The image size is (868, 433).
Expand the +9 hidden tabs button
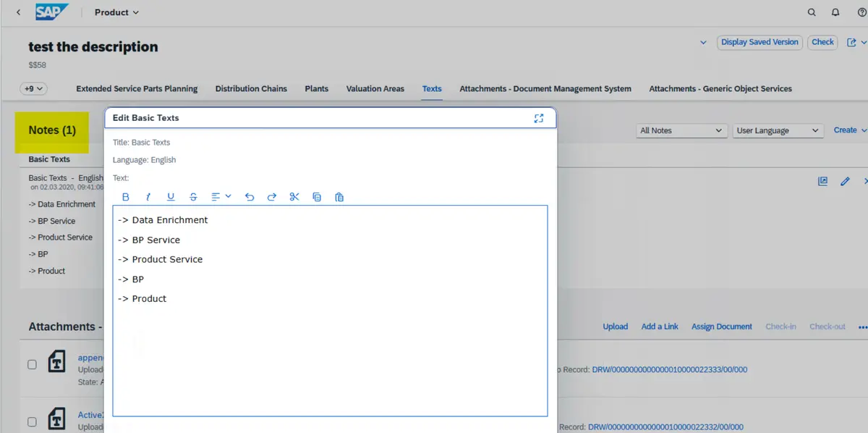pyautogui.click(x=33, y=88)
